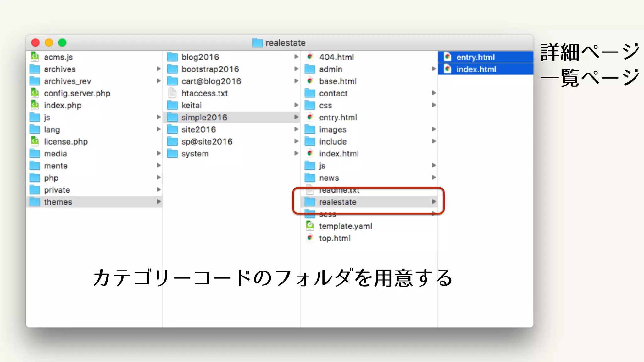Viewport: 644px width, 362px height.
Task: Click the yellow minimize window button
Action: [x=49, y=42]
